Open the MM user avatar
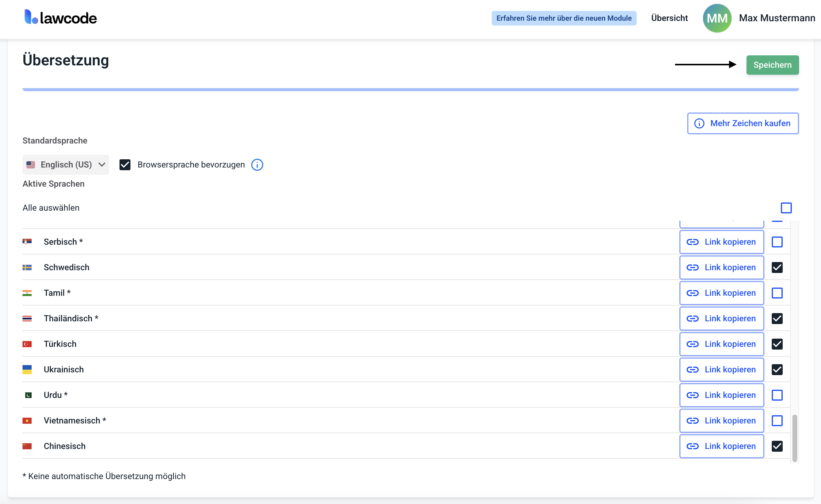Image resolution: width=821 pixels, height=504 pixels. [x=717, y=18]
